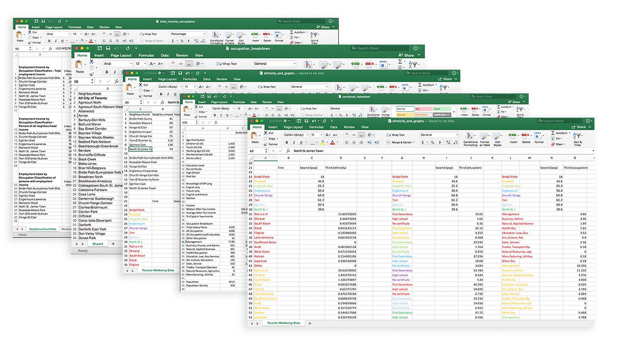Image resolution: width=623 pixels, height=364 pixels.
Task: Open Formulas tab in front window
Action: coord(316,127)
